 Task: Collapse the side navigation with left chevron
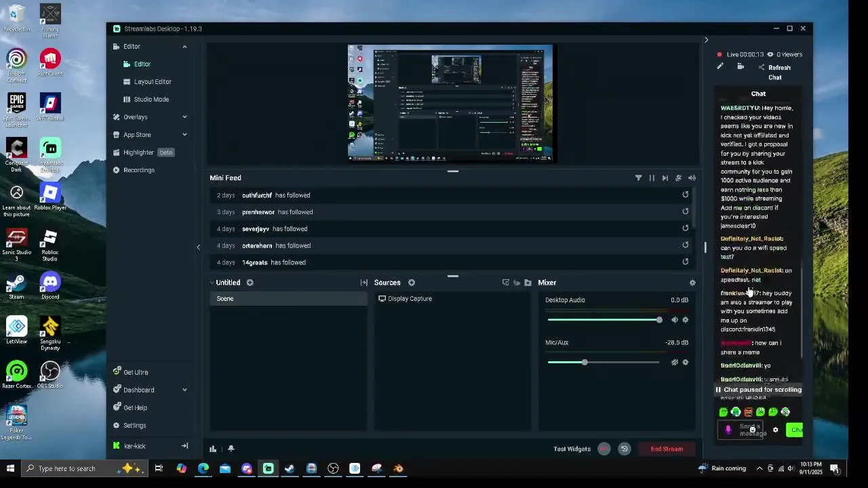199,247
